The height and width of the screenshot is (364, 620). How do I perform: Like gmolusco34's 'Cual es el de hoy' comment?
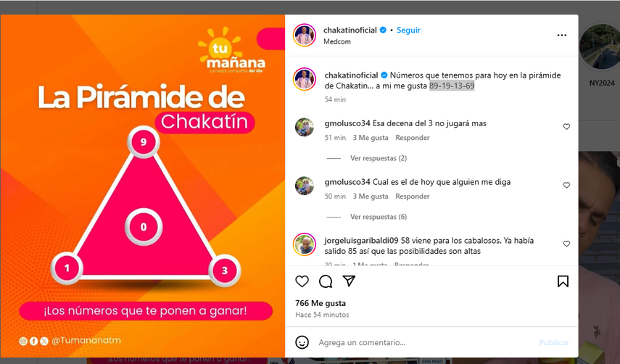click(566, 185)
